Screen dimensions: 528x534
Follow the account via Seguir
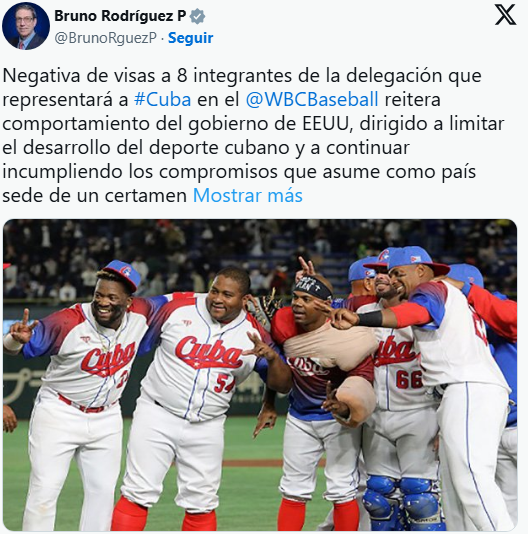tap(190, 38)
